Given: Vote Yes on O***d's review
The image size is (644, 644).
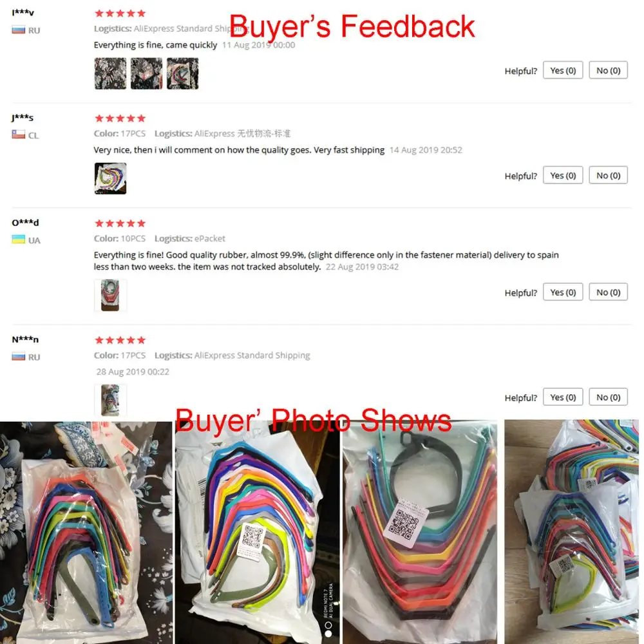Looking at the screenshot, I should tap(563, 292).
